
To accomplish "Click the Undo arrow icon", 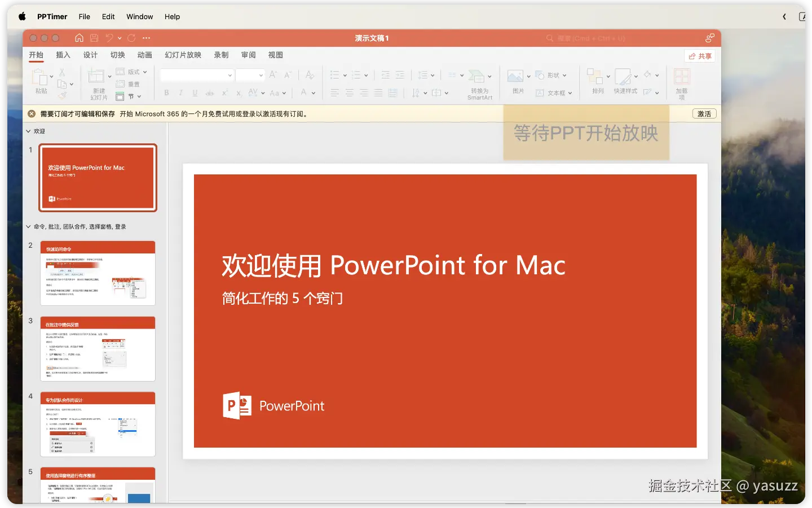I will coord(109,38).
